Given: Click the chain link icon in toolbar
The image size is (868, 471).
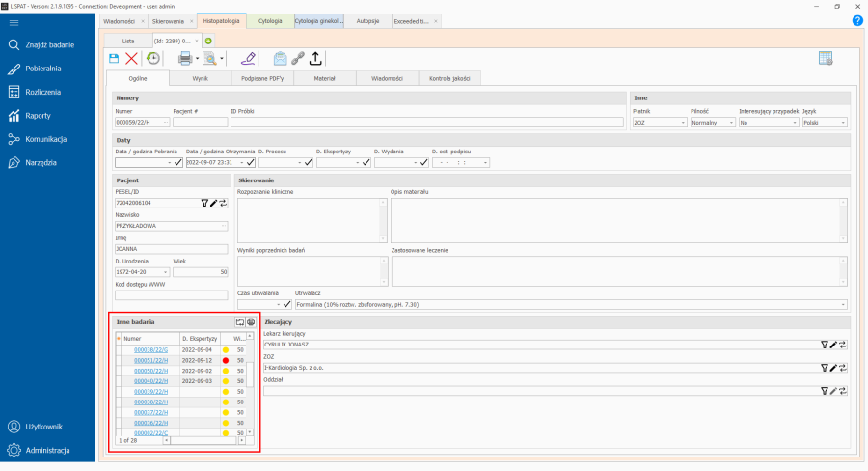Looking at the screenshot, I should click(x=298, y=59).
